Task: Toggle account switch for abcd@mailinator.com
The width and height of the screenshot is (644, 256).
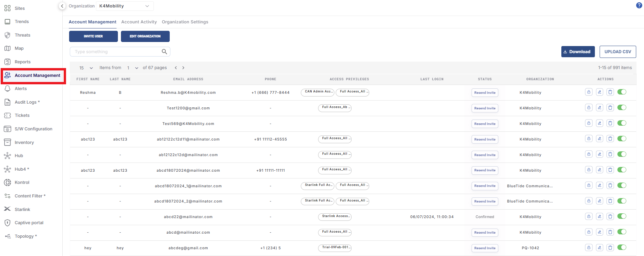Action: (x=622, y=232)
